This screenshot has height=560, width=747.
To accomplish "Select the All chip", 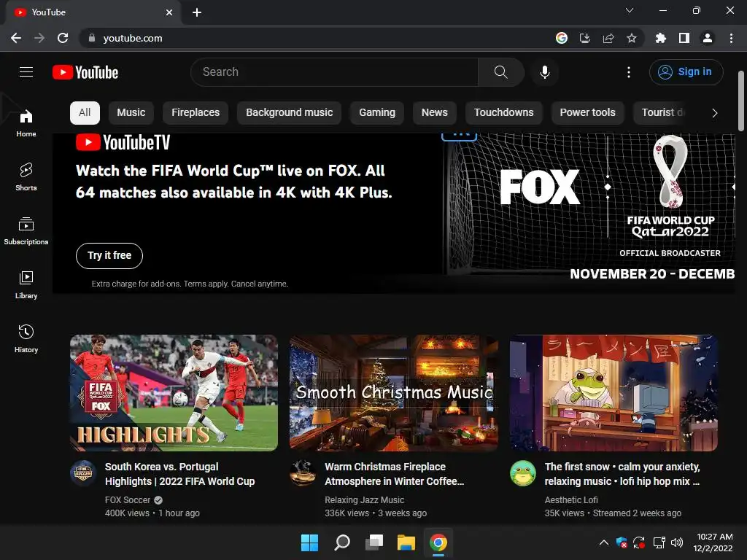I will tap(85, 113).
